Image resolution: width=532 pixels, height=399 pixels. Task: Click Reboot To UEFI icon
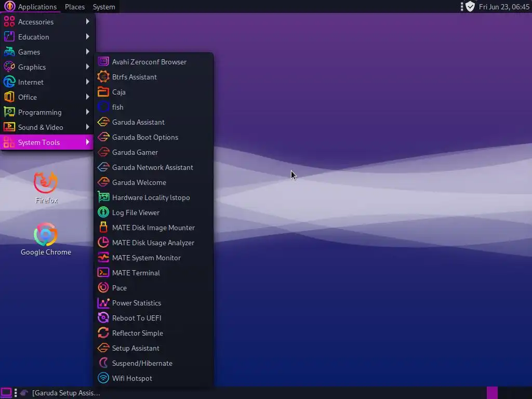coord(103,318)
